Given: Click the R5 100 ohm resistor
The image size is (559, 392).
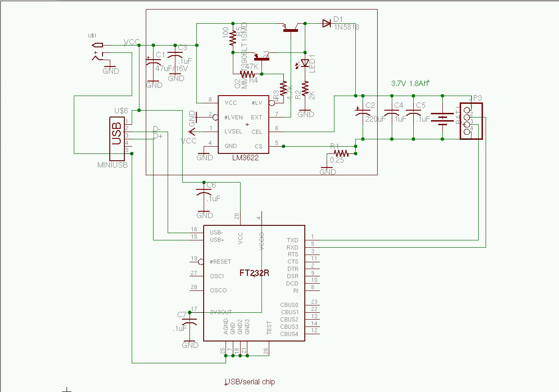Looking at the screenshot, I should tap(233, 37).
